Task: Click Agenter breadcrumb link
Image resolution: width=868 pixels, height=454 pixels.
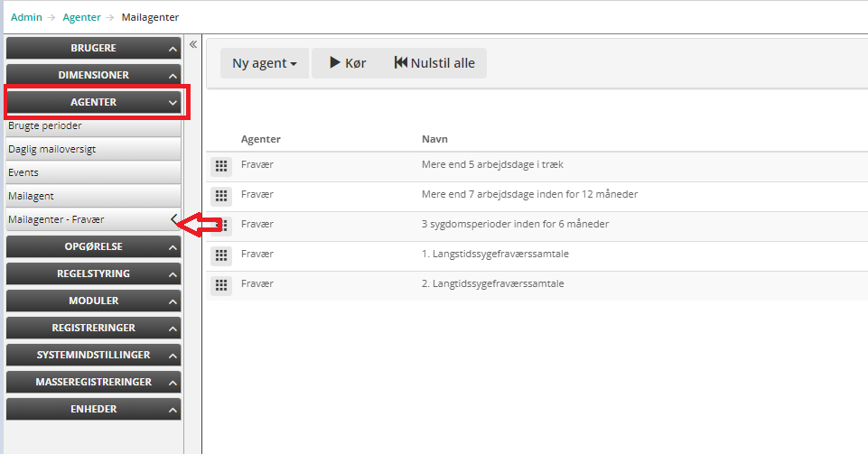Action: coord(81,17)
